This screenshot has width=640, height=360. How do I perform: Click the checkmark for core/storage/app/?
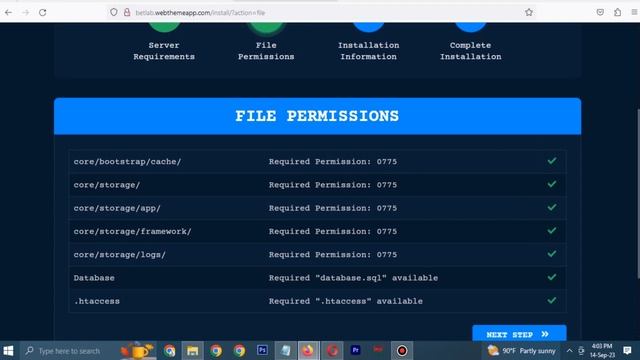coord(552,207)
